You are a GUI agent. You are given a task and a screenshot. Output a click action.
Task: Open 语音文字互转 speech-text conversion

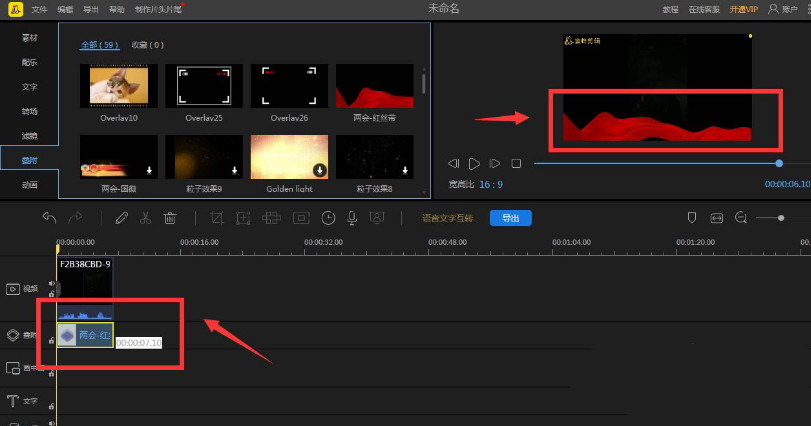coord(447,218)
